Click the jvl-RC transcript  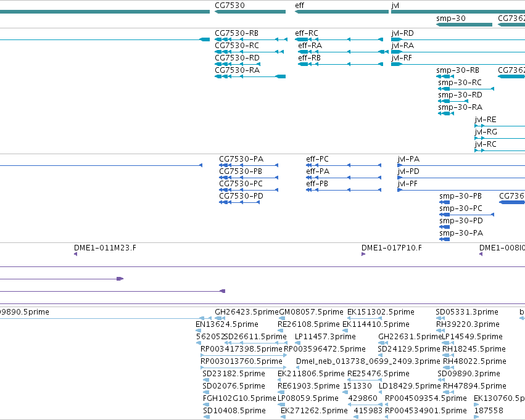(x=500, y=151)
